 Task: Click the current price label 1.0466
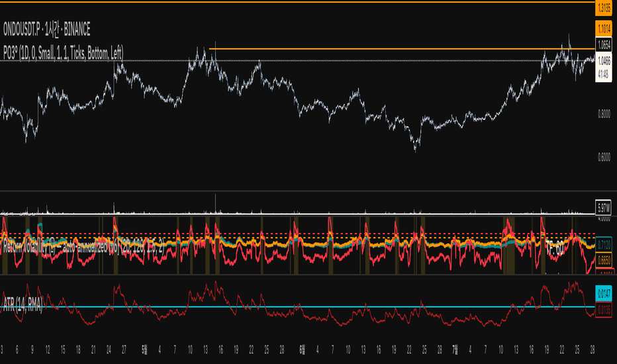tap(604, 61)
